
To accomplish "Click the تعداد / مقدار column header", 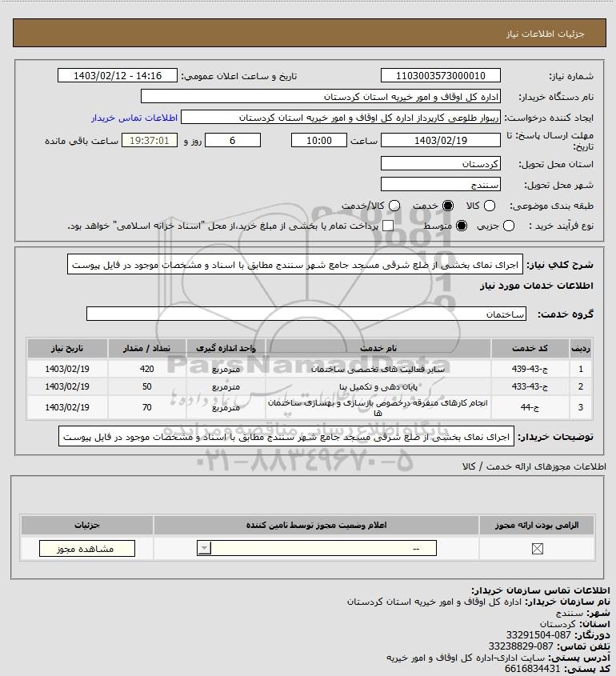I will 147,348.
